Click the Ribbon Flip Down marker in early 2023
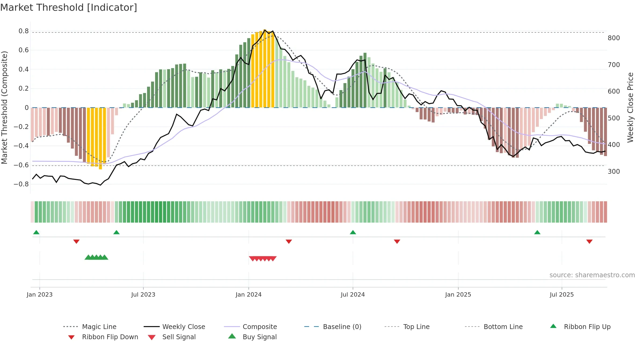Viewport: 644px width, 362px height. coord(76,242)
